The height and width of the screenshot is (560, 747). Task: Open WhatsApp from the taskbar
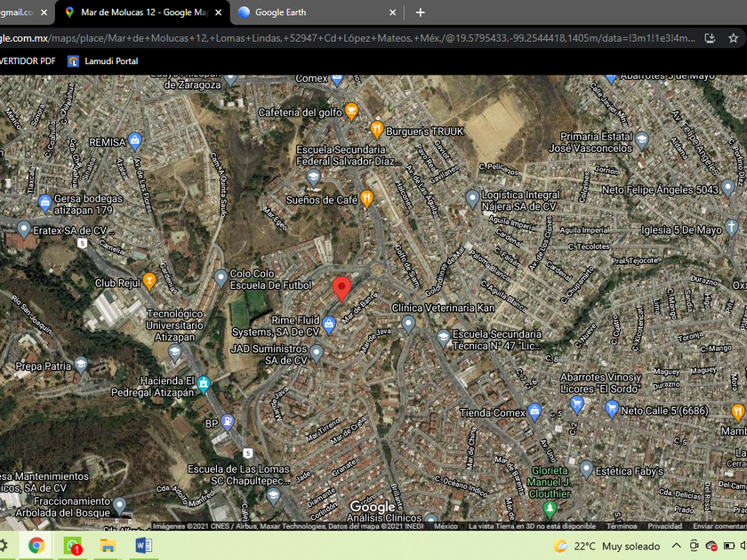point(72,546)
